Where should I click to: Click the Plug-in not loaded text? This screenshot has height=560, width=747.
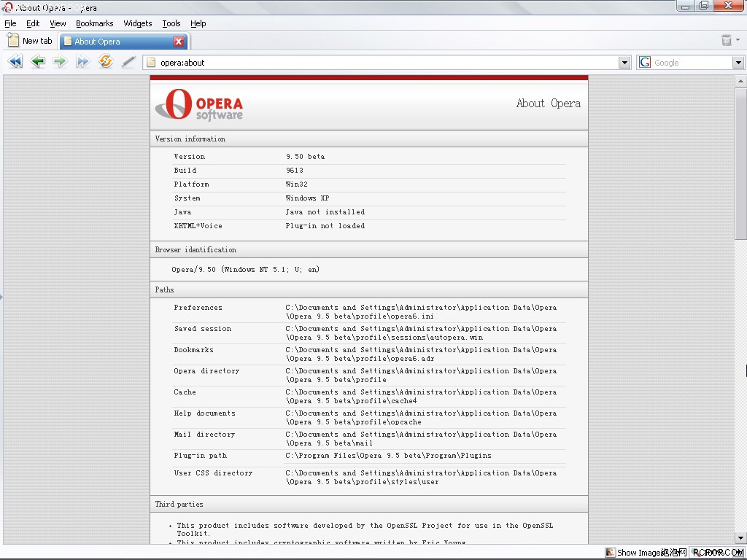click(325, 226)
